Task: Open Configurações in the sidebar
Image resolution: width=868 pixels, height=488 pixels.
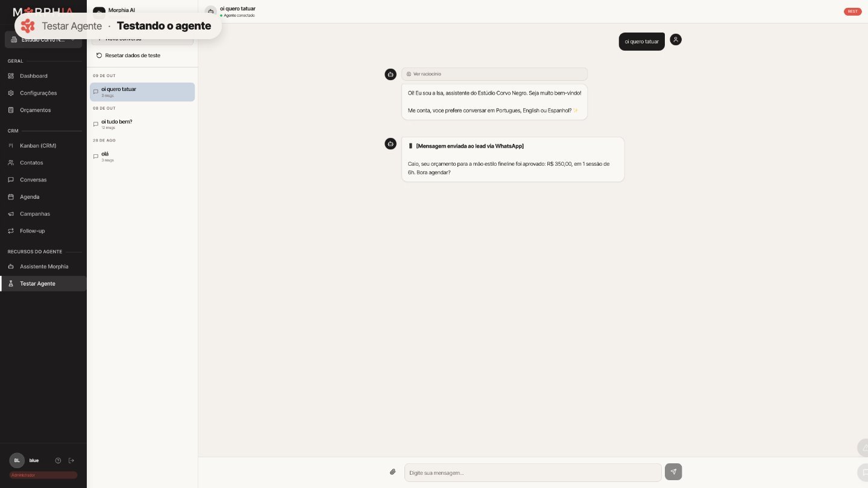Action: click(43, 93)
